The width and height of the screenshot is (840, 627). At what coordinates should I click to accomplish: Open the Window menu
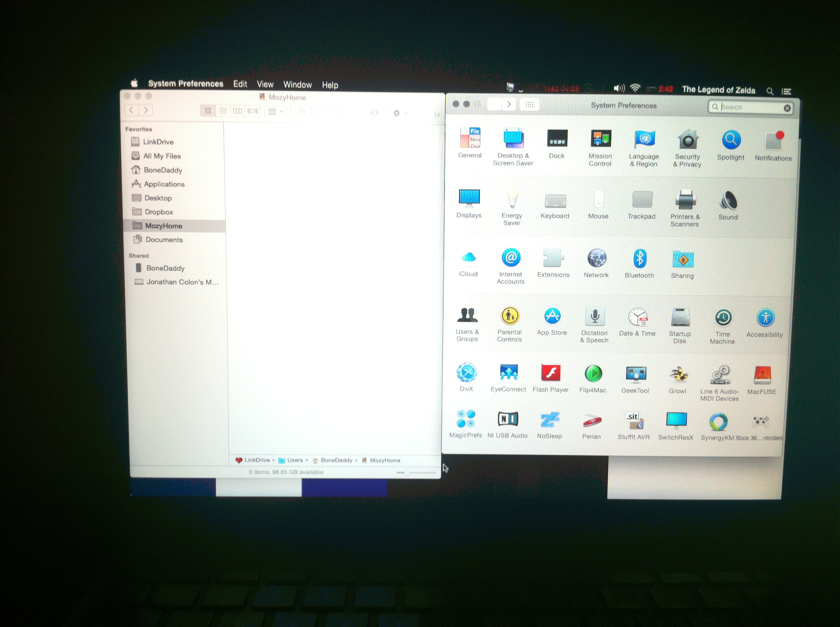[x=297, y=85]
